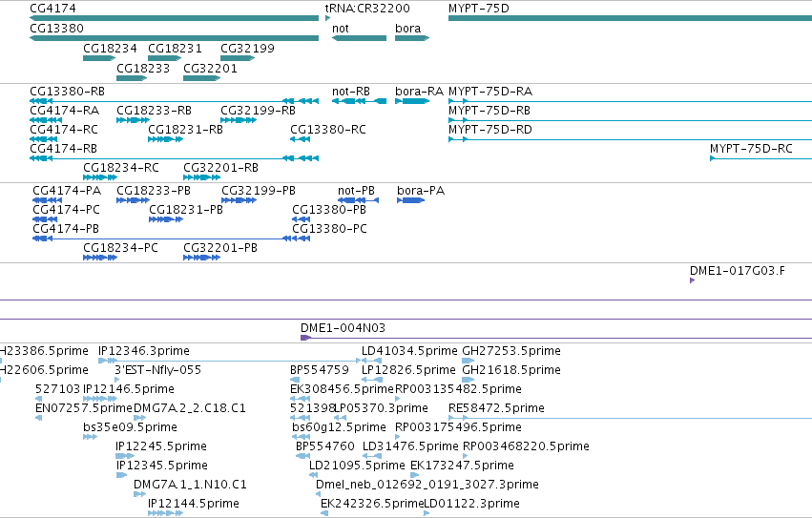Select EST GH21618.5prime
The height and width of the screenshot is (518, 812).
(x=468, y=379)
